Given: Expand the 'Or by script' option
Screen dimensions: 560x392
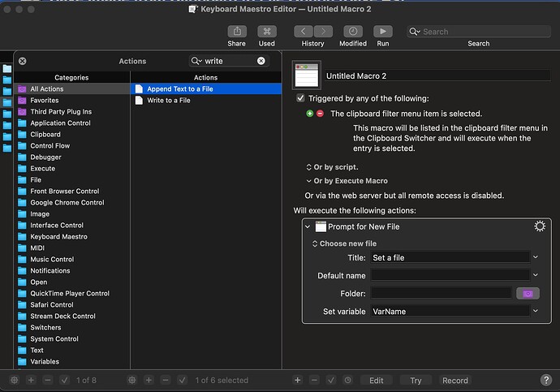Looking at the screenshot, I should 332,167.
